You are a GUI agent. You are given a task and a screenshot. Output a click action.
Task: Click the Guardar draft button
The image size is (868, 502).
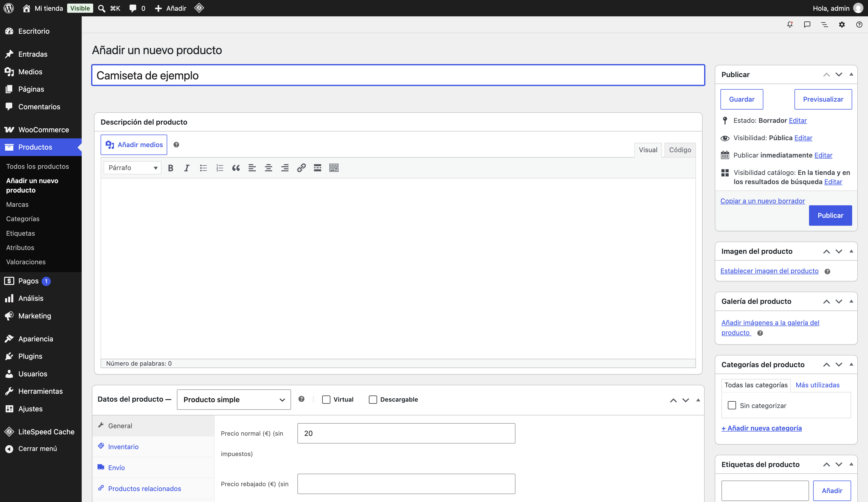(x=742, y=99)
